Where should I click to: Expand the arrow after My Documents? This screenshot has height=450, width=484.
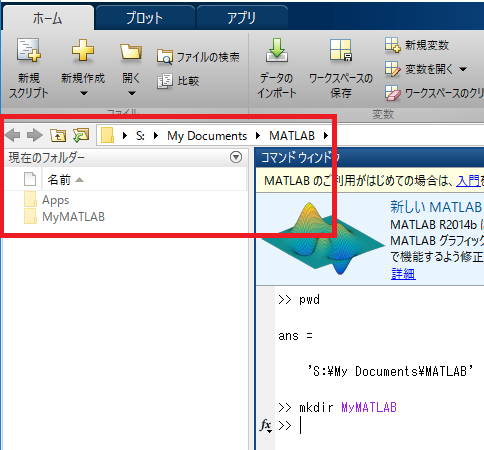pyautogui.click(x=258, y=136)
